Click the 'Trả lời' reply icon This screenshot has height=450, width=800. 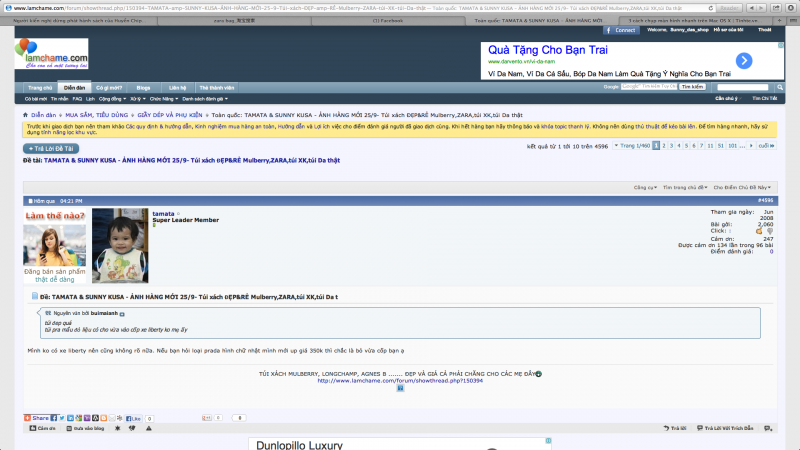coord(662,427)
